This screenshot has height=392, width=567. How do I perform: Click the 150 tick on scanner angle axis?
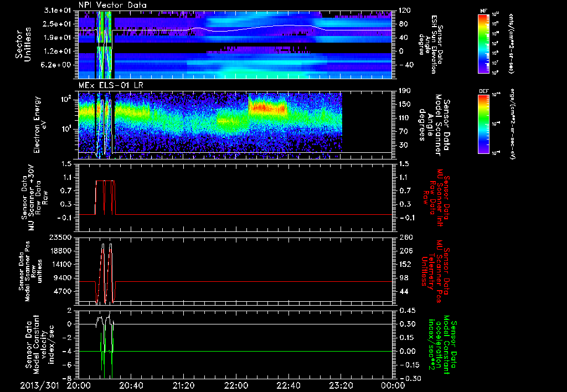[405, 105]
